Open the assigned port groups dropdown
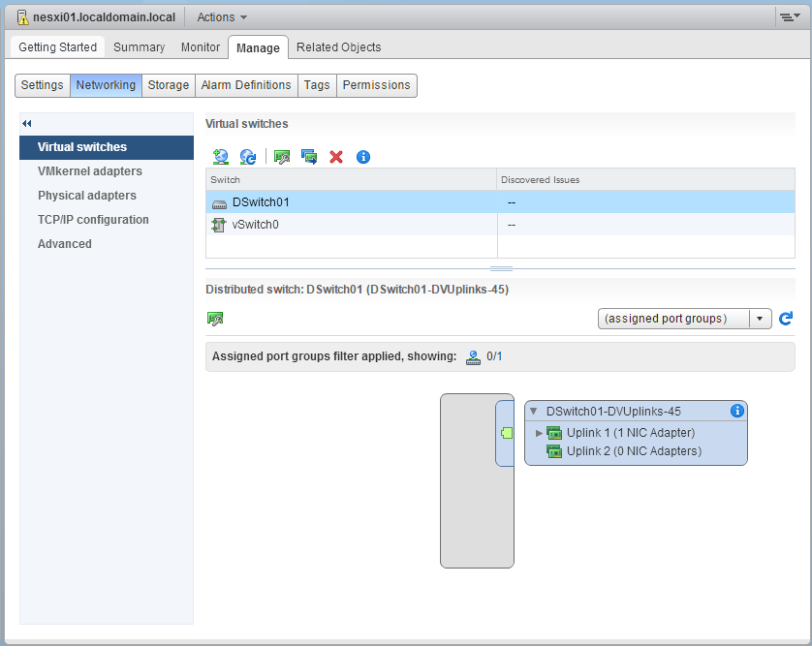The height and width of the screenshot is (646, 812). point(760,319)
